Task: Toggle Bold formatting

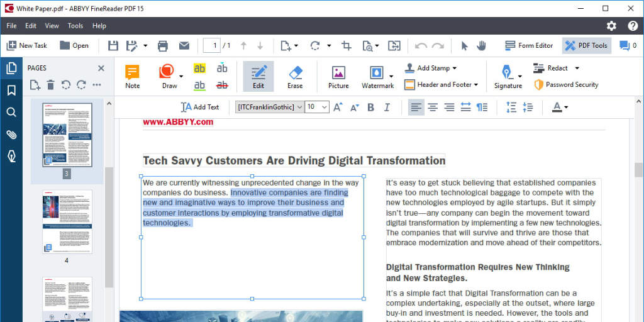Action: [371, 107]
